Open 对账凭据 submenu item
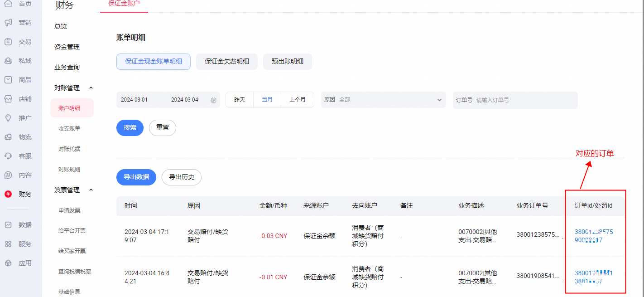This screenshot has width=644, height=297. click(x=69, y=149)
